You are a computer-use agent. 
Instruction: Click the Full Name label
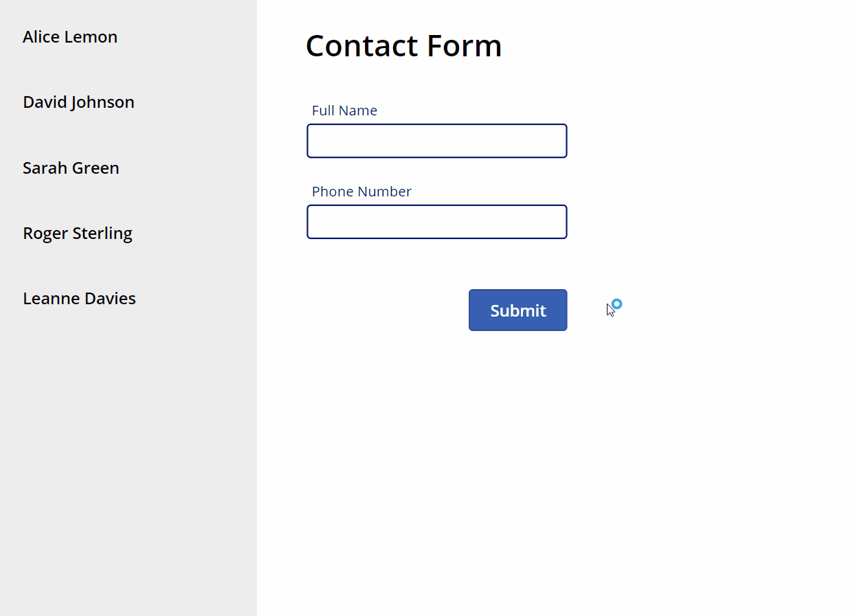pos(344,110)
